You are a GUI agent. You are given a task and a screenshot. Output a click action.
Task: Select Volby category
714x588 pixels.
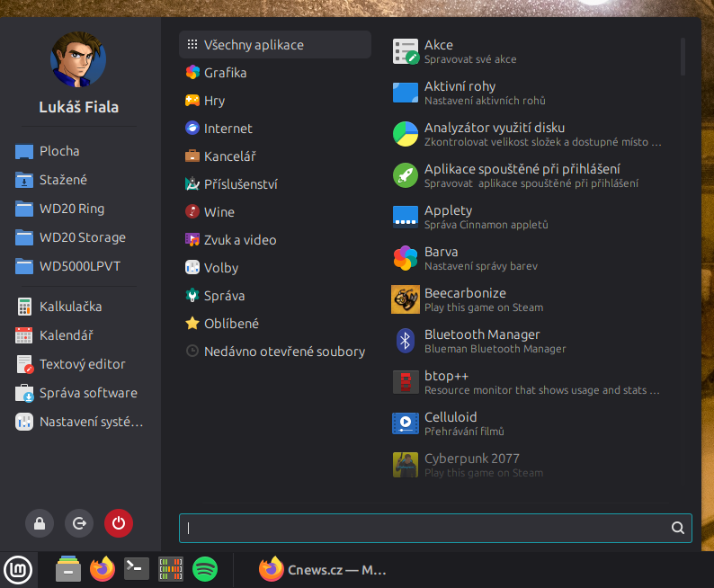(275, 268)
